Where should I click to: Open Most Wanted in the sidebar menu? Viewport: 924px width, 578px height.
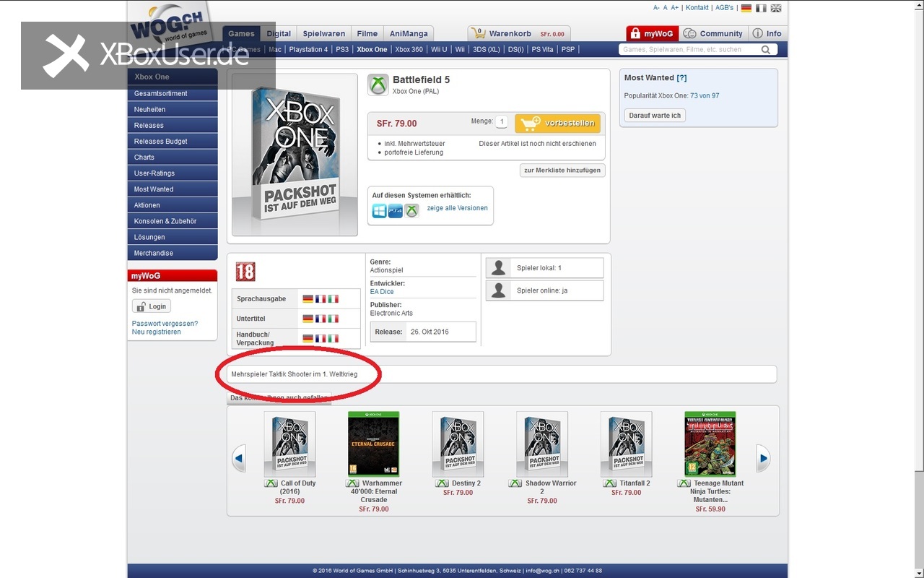tap(173, 189)
